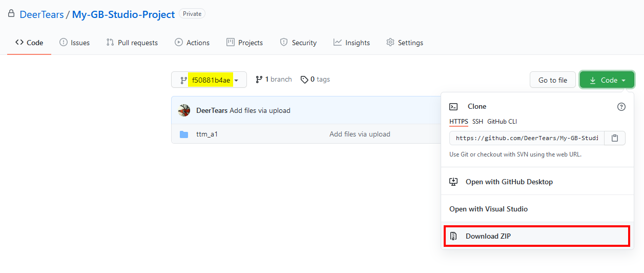Viewport: 644px width, 273px height.
Task: Collapse the green Code dropdown button
Action: 607,80
